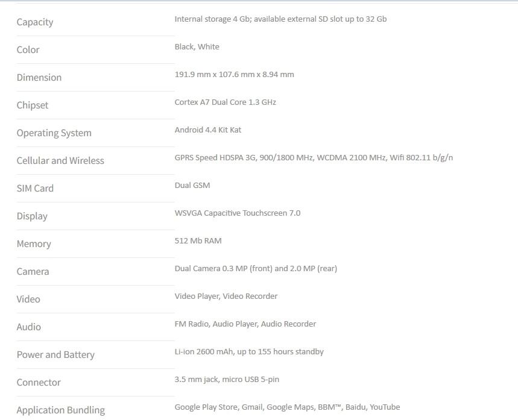This screenshot has width=518, height=420.
Task: Click the Black, White color value
Action: pos(197,47)
